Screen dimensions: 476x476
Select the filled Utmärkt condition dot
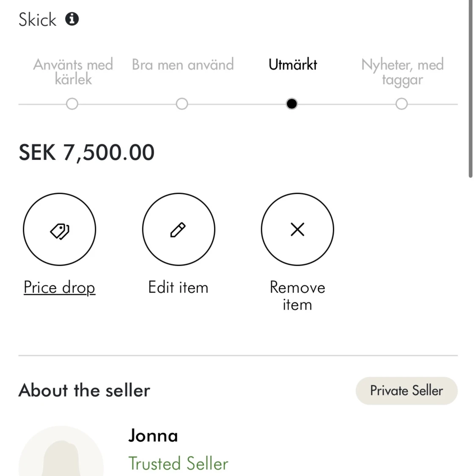point(292,104)
